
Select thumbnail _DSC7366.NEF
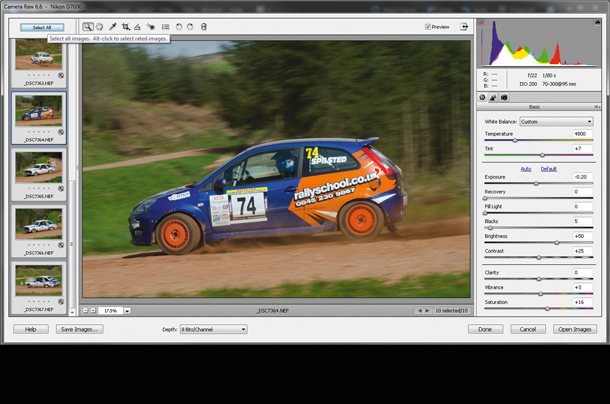tap(39, 224)
